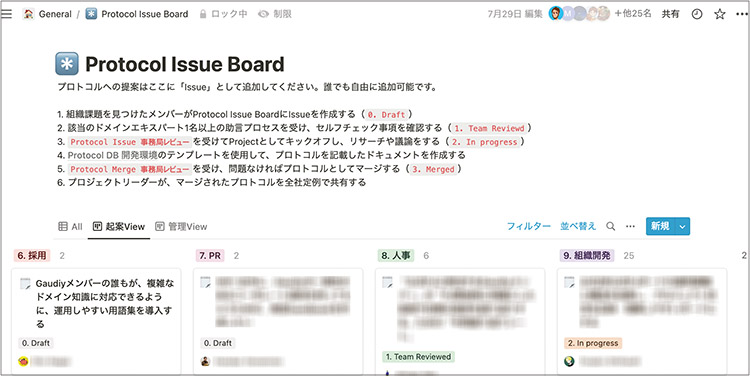Click the author avatar on 組織開発 card
Viewport: 750px width, 376px height.
click(x=569, y=362)
